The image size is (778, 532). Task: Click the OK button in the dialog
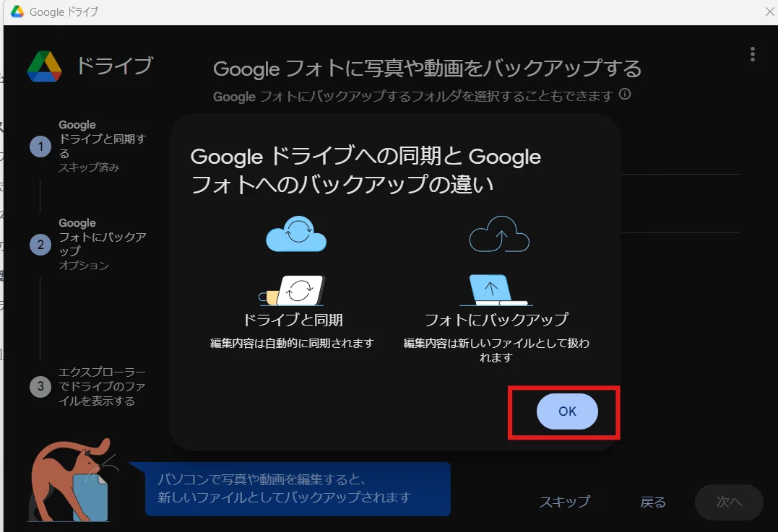pyautogui.click(x=567, y=411)
